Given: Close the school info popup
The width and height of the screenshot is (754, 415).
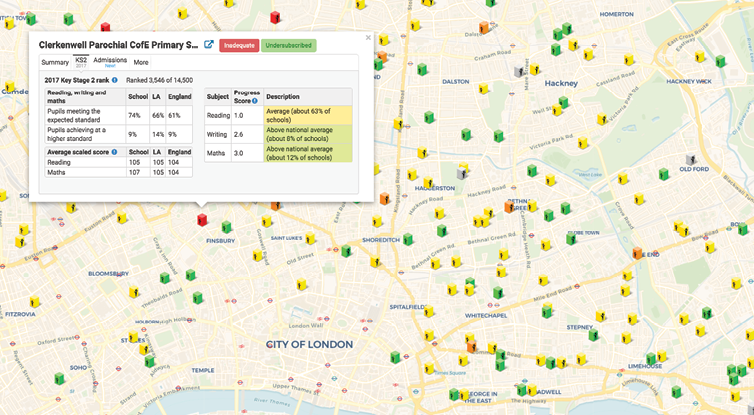Looking at the screenshot, I should 368,38.
